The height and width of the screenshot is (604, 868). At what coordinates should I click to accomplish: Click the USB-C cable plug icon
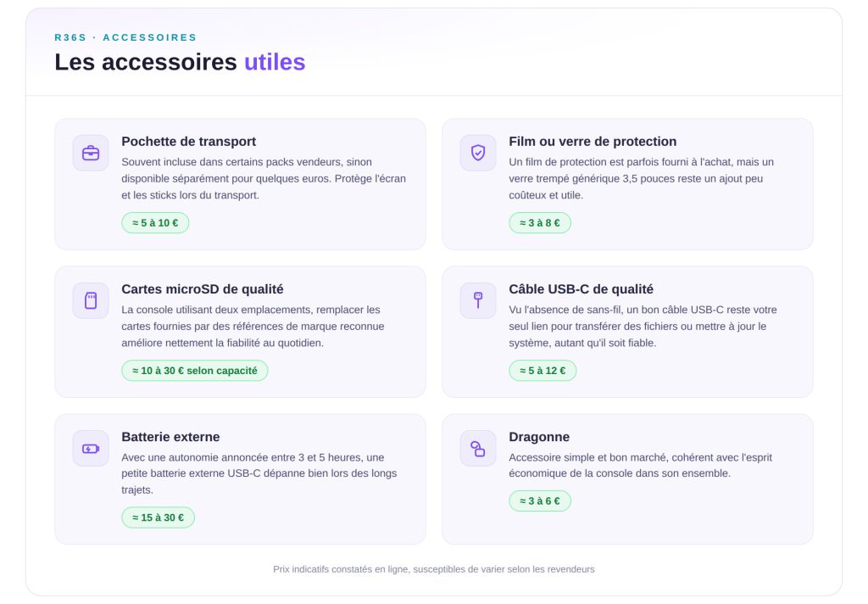(478, 300)
